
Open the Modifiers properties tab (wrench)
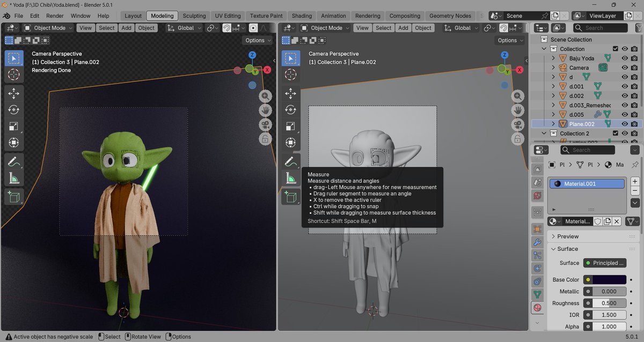(x=537, y=242)
